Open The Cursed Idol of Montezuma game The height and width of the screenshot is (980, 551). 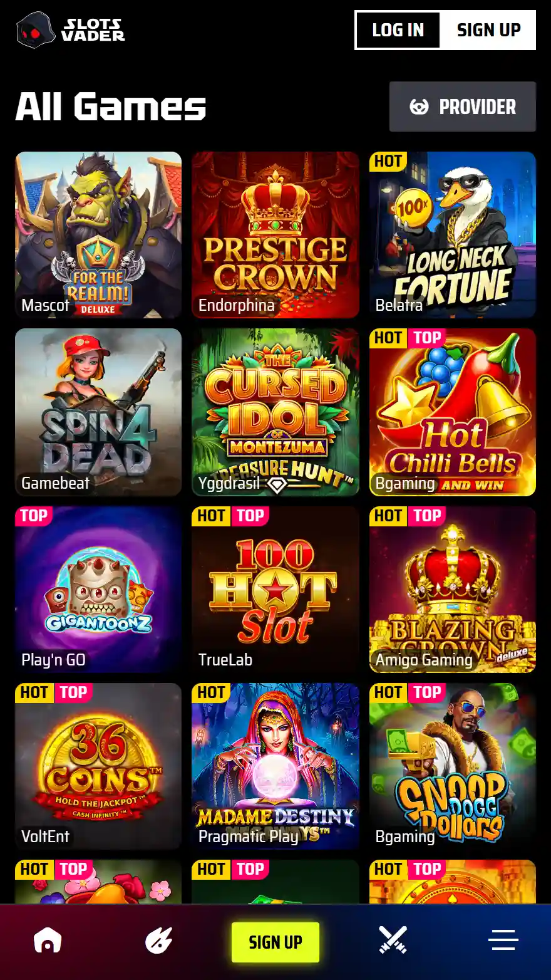275,412
